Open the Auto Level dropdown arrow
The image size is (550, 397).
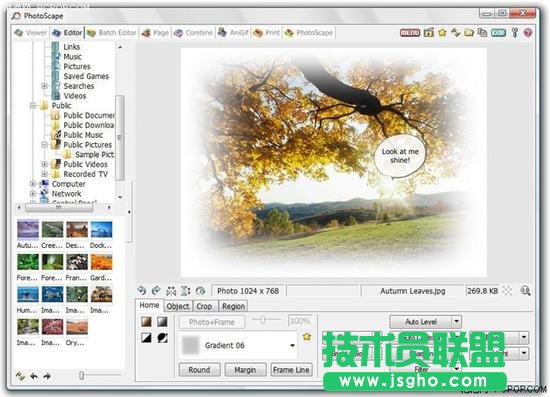tap(456, 321)
